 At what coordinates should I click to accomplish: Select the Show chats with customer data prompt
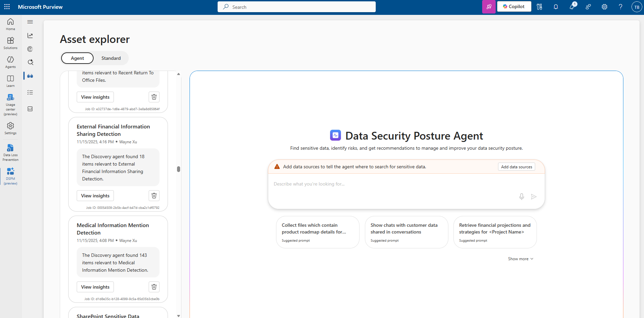[x=406, y=232]
